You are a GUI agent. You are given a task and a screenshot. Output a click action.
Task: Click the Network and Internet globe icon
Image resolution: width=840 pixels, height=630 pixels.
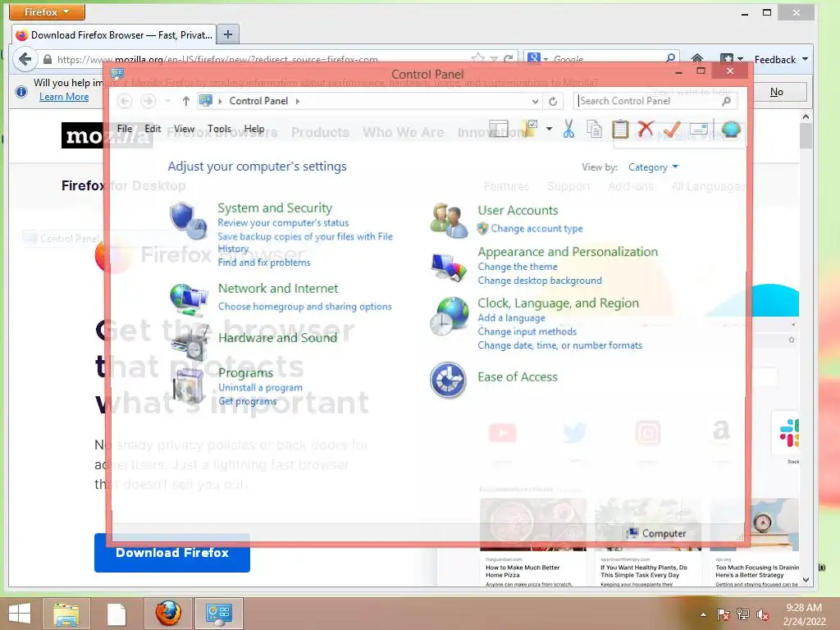coord(189,300)
